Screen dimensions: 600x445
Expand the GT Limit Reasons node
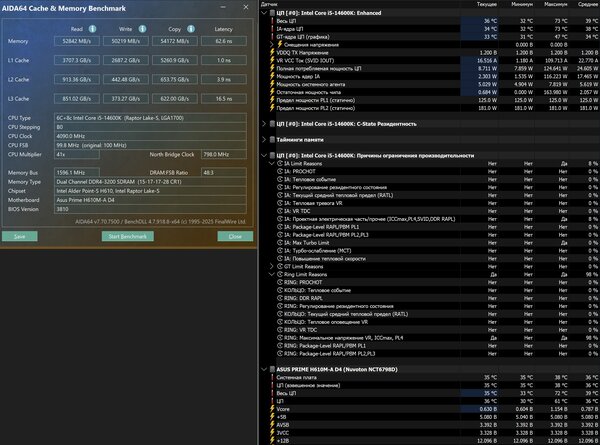coord(272,266)
